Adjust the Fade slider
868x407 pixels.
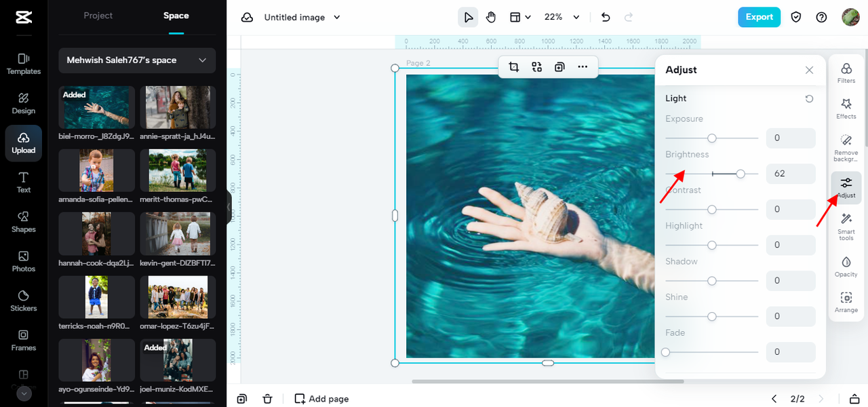point(711,352)
